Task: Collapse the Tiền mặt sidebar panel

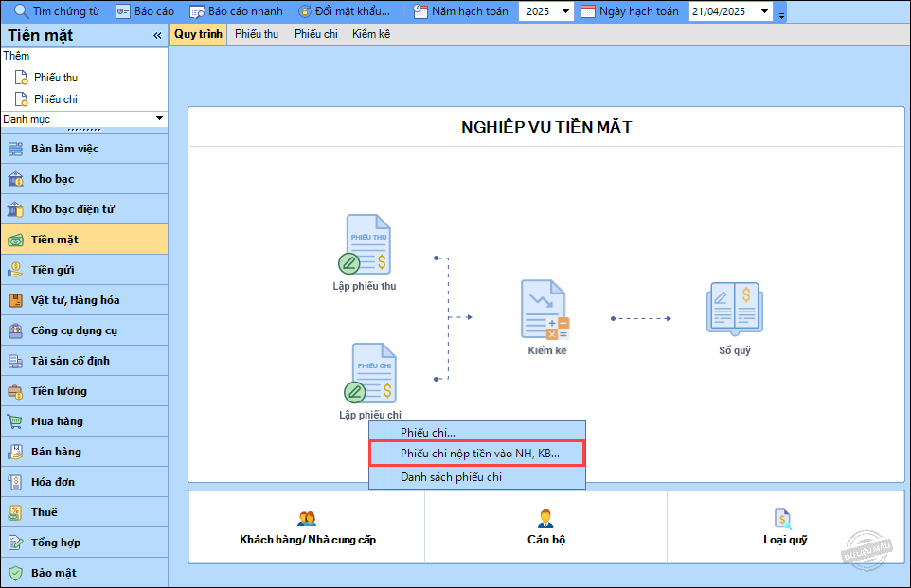Action: tap(157, 36)
